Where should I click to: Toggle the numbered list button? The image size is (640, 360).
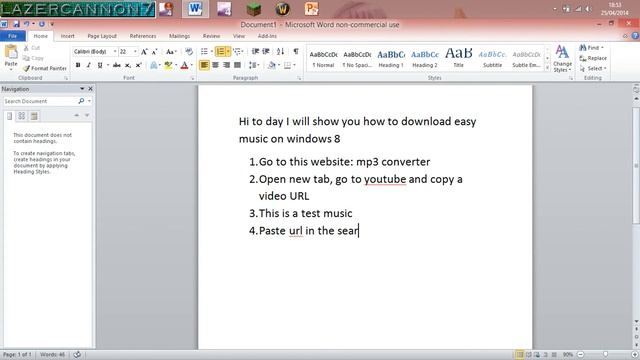[x=220, y=51]
